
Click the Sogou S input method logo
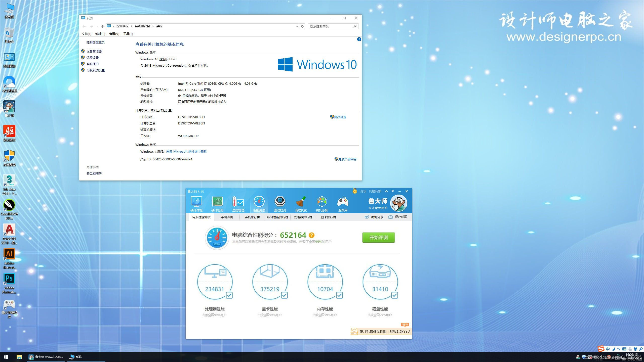pyautogui.click(x=601, y=349)
